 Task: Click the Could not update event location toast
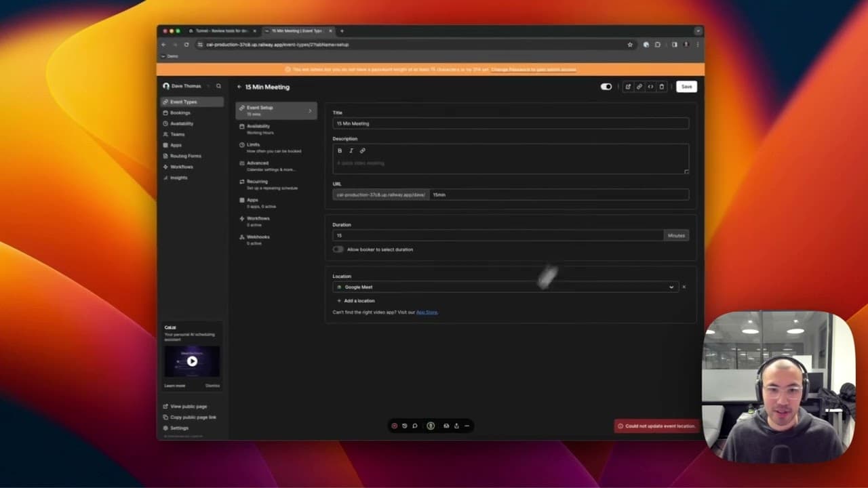click(657, 426)
